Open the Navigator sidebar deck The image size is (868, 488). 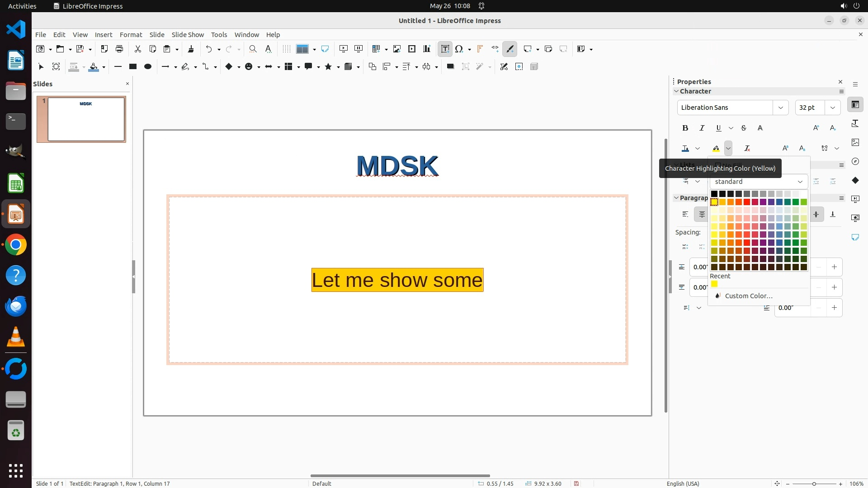coord(855,161)
